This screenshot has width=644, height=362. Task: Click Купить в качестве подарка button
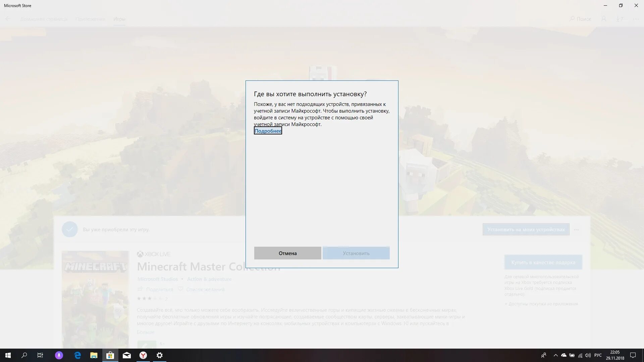click(543, 262)
